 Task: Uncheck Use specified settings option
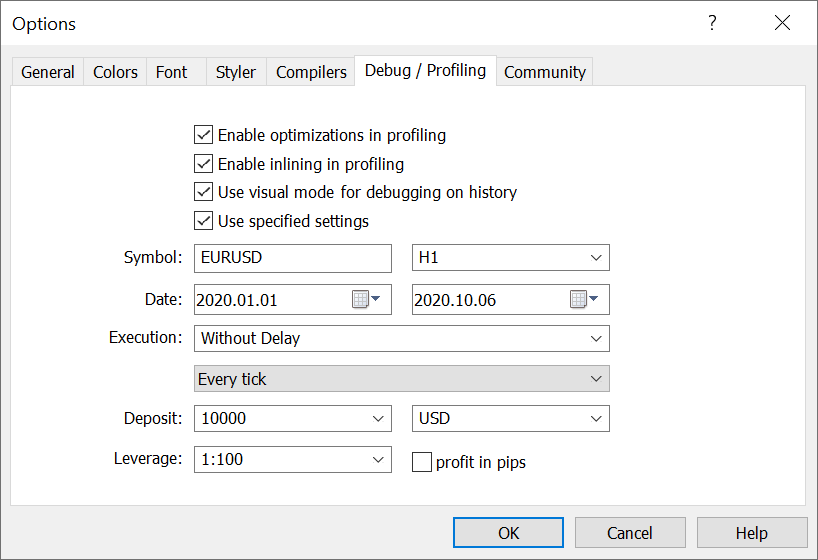point(204,221)
